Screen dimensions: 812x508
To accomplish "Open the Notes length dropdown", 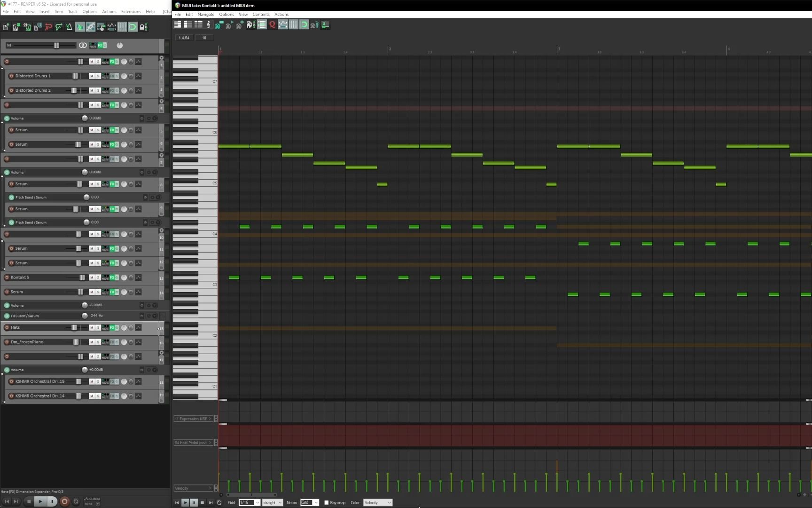I will point(310,502).
